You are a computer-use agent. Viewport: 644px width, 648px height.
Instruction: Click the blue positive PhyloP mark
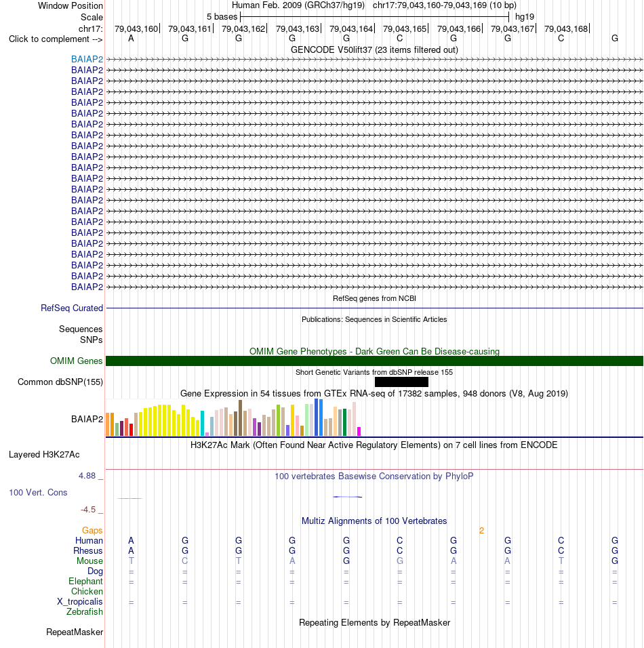pyautogui.click(x=348, y=496)
